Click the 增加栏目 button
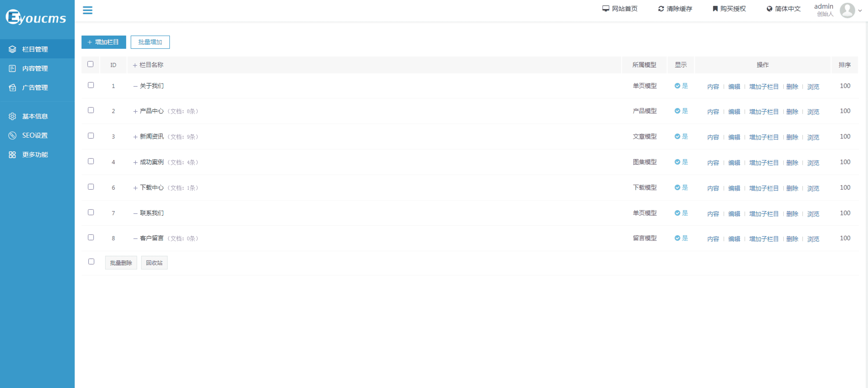Screen dimensions: 868x388 104,42
